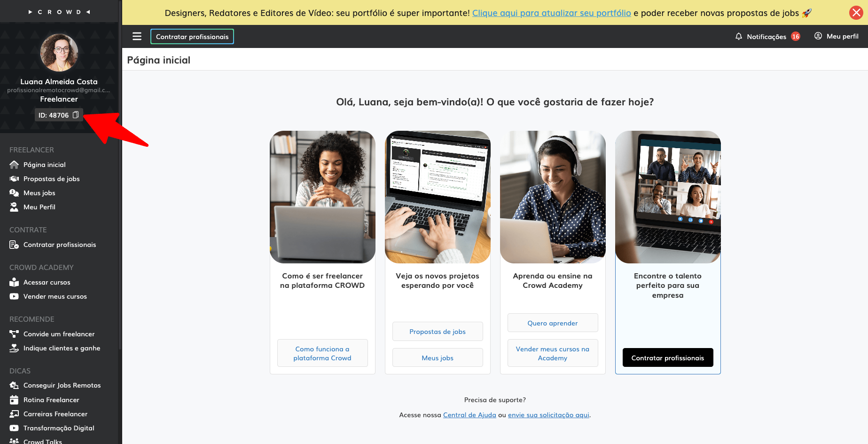Click the Quero aprender button

[553, 323]
